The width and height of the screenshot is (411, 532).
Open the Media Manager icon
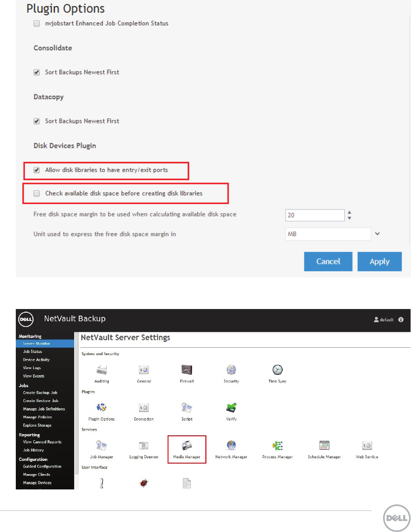[187, 446]
